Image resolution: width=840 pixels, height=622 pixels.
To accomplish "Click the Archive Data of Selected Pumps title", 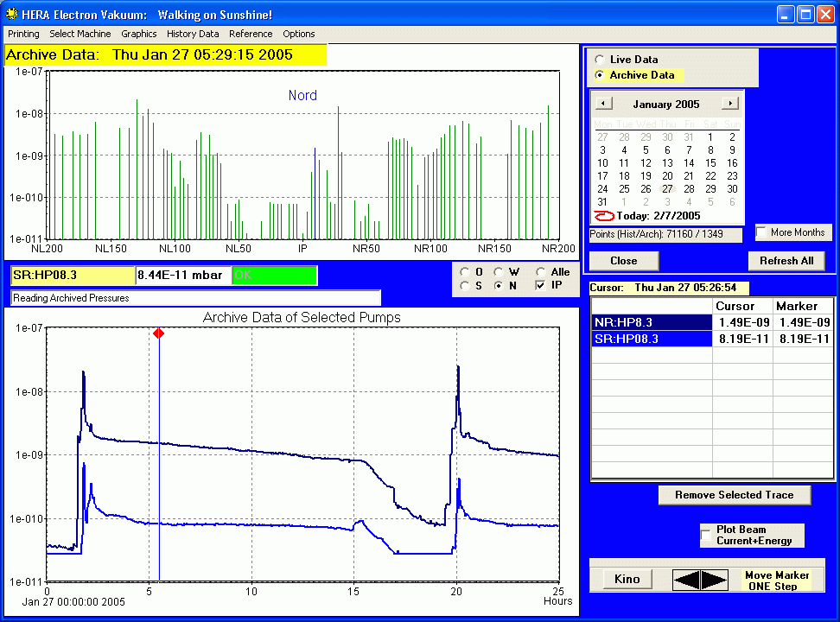I will click(x=302, y=318).
